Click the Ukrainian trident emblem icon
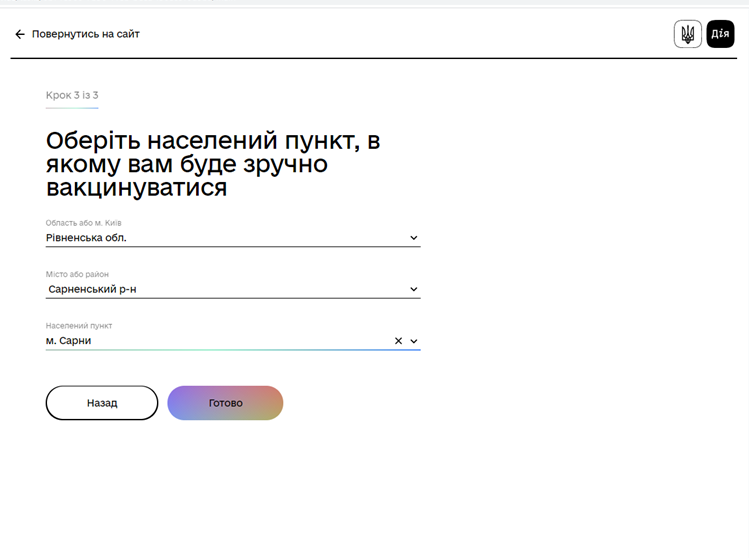The width and height of the screenshot is (749, 558). click(687, 34)
